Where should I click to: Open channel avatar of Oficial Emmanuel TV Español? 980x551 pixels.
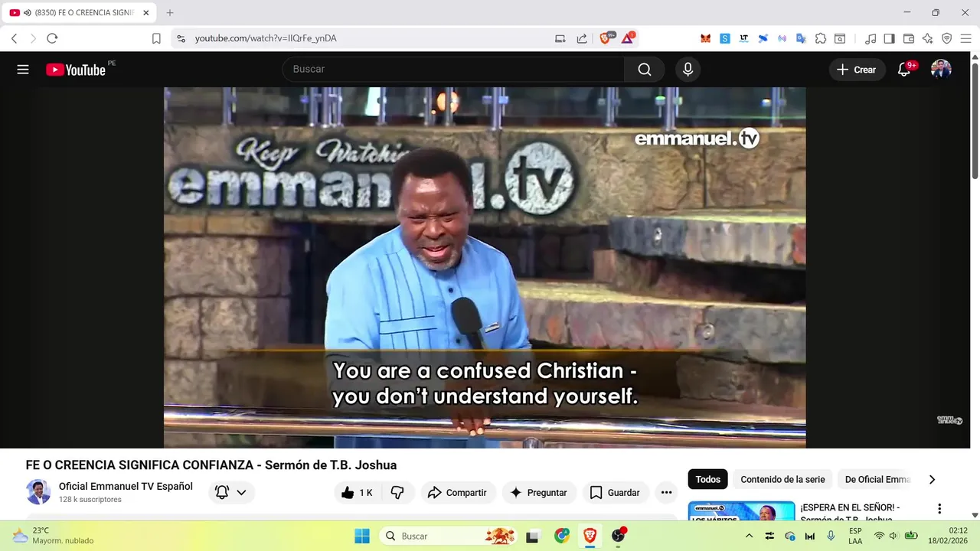coord(38,492)
